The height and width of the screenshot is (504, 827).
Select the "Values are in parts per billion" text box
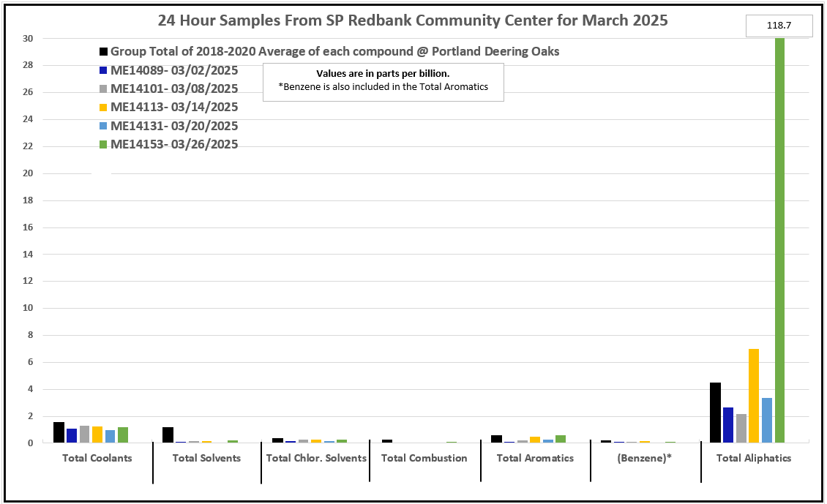point(383,81)
